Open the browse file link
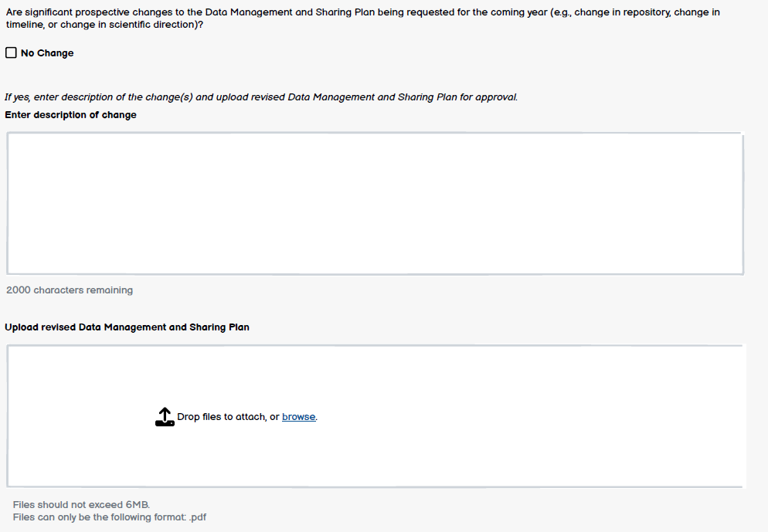This screenshot has width=768, height=532. pyautogui.click(x=298, y=417)
